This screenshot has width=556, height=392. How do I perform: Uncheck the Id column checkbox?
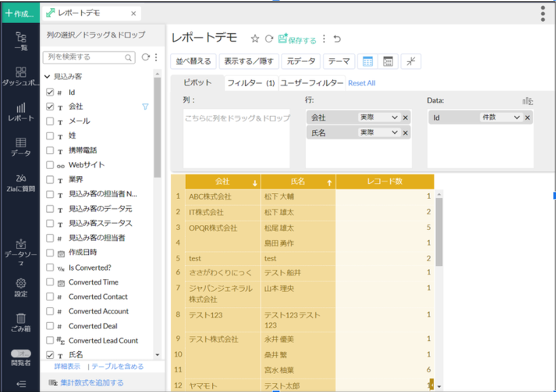pos(49,92)
